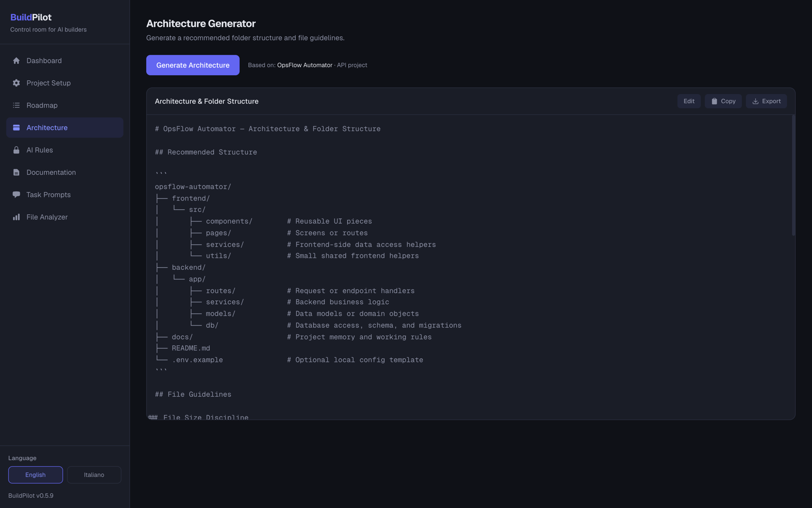The image size is (812, 508).
Task: Click the AI Rules lock icon
Action: click(x=16, y=150)
